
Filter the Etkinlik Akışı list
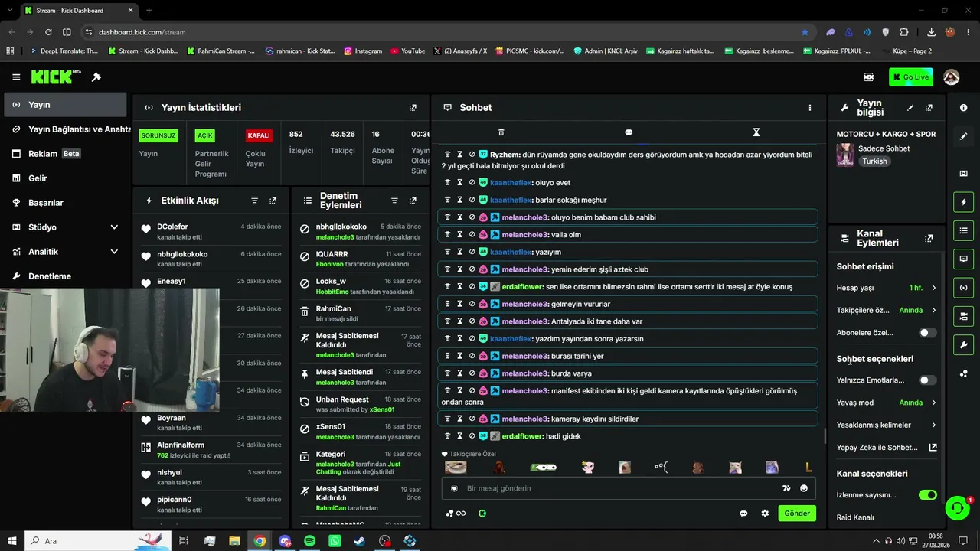(255, 201)
